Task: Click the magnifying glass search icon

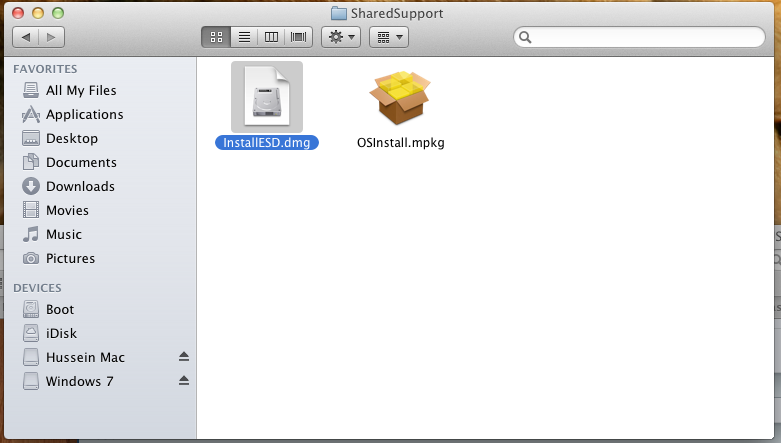Action: (x=525, y=37)
